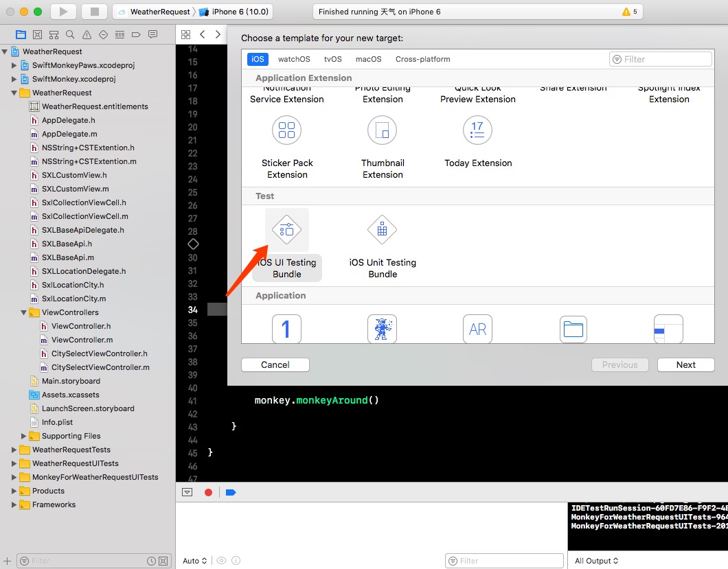Select the iOS UI Testing Bundle template
The width and height of the screenshot is (728, 569).
[287, 244]
